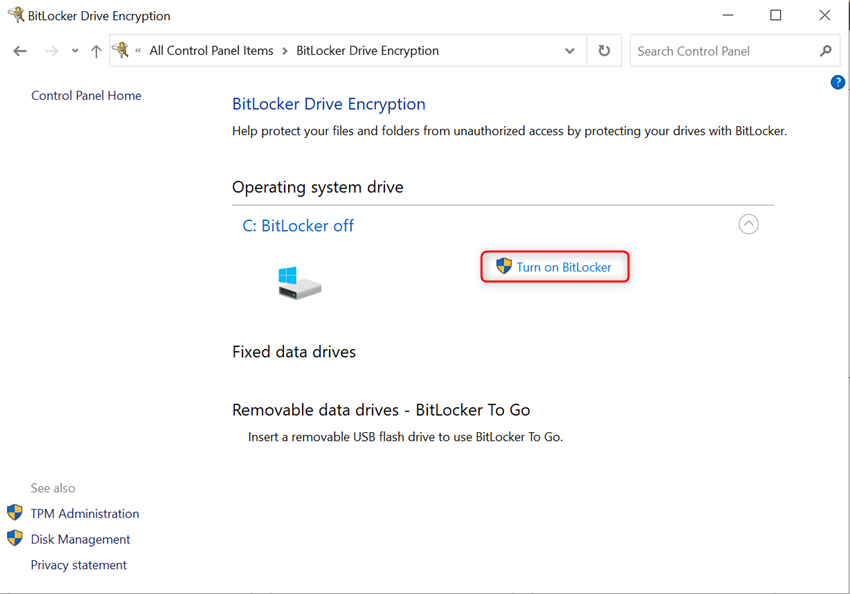850x594 pixels.
Task: Click the Turn on BitLocker link
Action: pyautogui.click(x=563, y=267)
